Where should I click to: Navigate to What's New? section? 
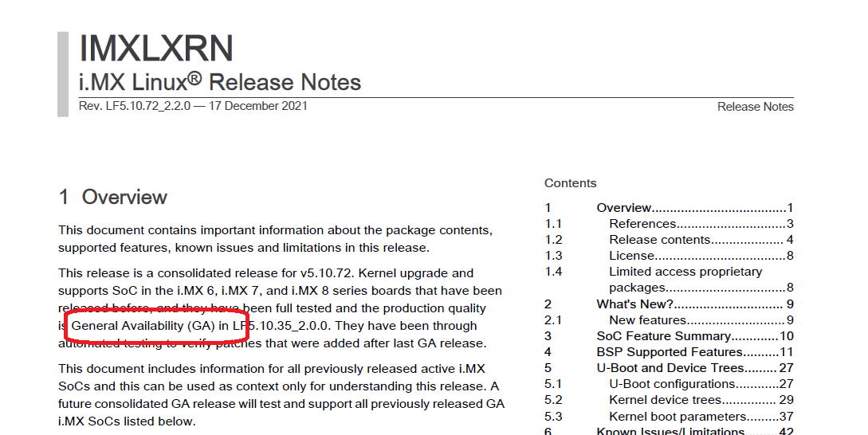[x=635, y=304]
